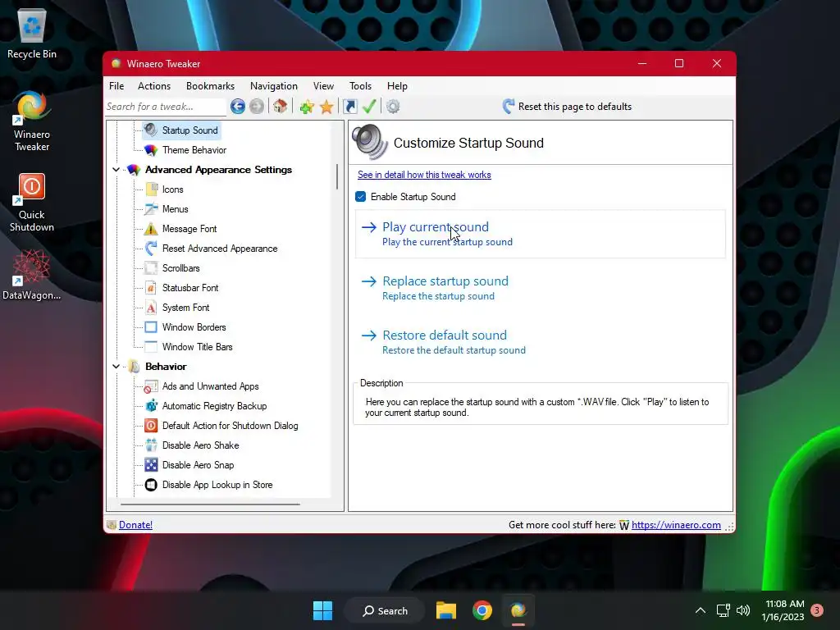Viewport: 840px width, 630px height.
Task: Click the Reset this page to defaults icon
Action: [509, 107]
